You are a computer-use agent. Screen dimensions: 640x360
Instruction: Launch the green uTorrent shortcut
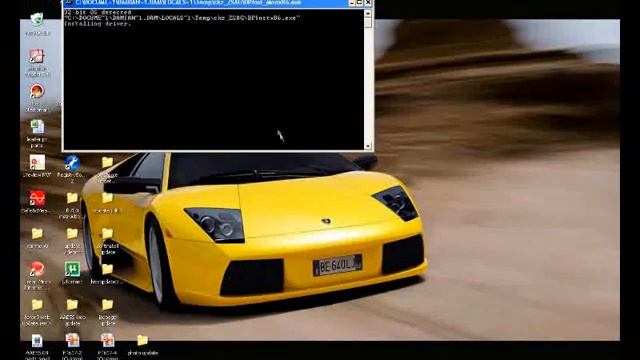tap(72, 269)
